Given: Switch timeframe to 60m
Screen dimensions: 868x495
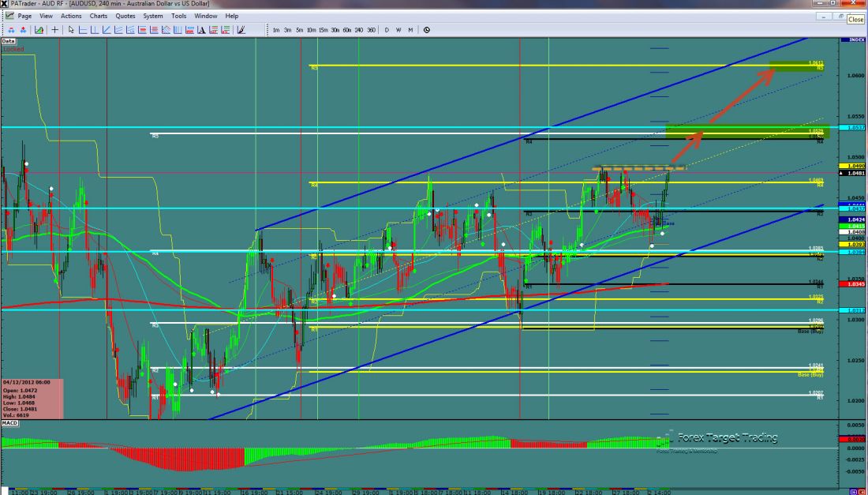Looking at the screenshot, I should [347, 30].
